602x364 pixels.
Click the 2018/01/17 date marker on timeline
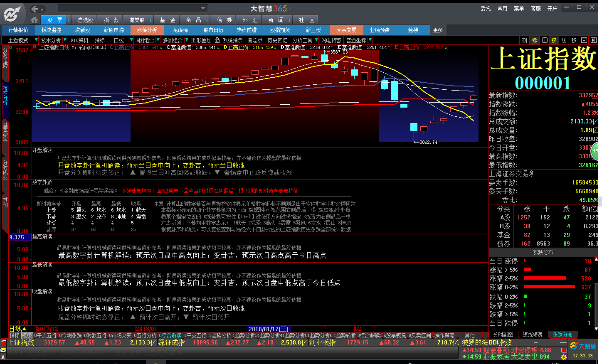pyautogui.click(x=269, y=329)
